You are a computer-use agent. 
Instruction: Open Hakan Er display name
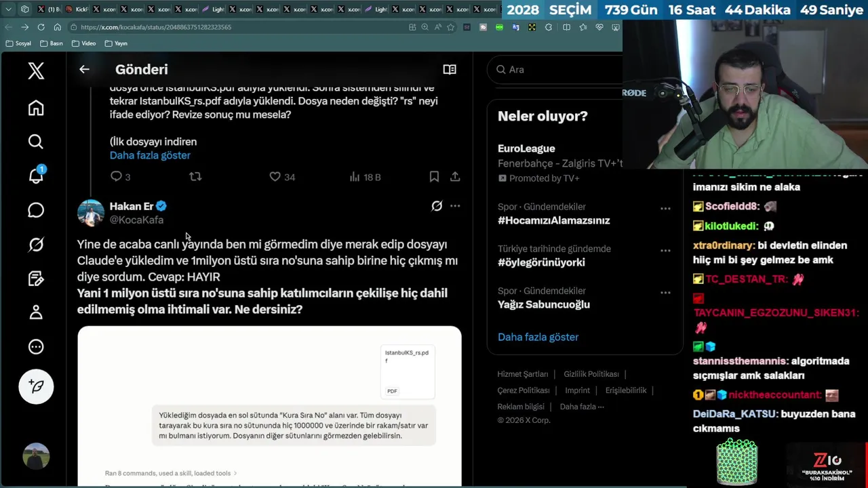point(132,206)
